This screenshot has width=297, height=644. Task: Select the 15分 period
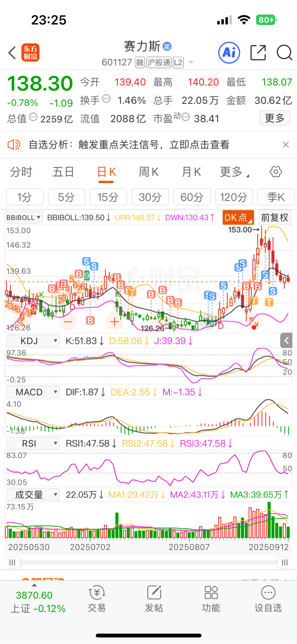[x=108, y=197]
